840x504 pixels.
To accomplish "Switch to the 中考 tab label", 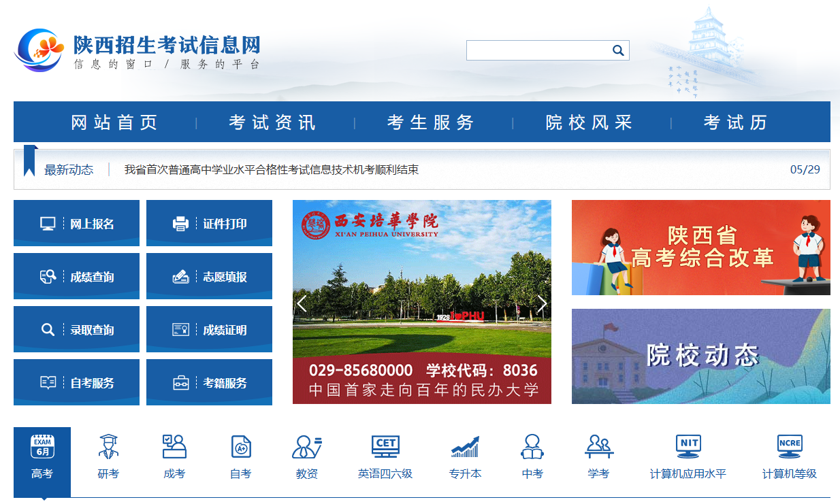I will (532, 474).
